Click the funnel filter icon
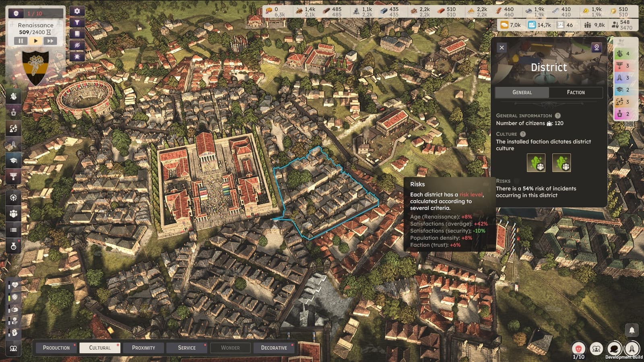 point(77,23)
